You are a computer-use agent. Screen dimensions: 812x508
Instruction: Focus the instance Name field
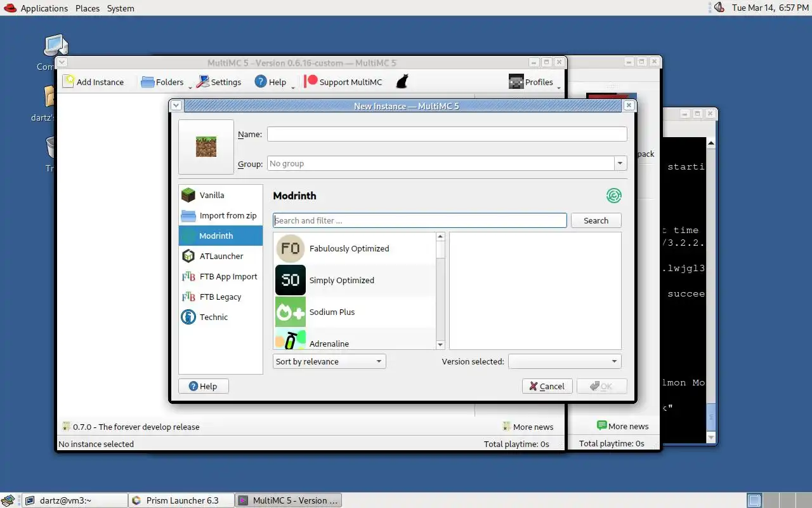point(447,134)
